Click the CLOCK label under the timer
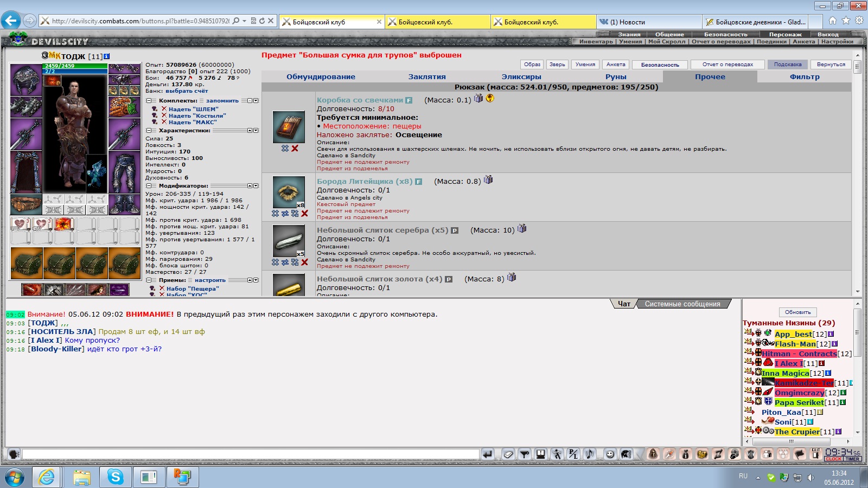The image size is (868, 488). point(834,459)
